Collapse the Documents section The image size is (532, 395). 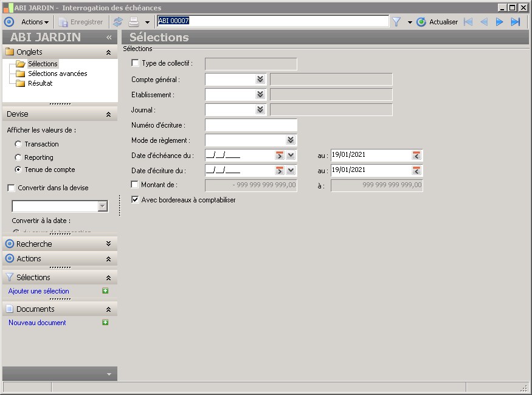coord(109,309)
